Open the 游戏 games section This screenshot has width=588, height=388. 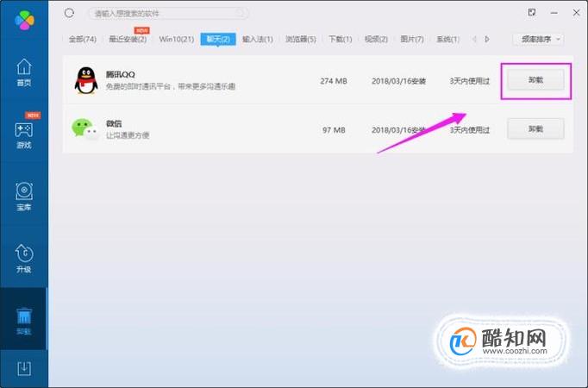click(x=24, y=135)
